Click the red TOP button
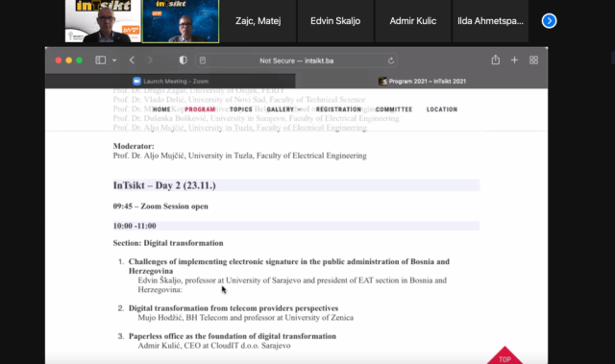Image resolution: width=615 pixels, height=364 pixels. coord(504,356)
